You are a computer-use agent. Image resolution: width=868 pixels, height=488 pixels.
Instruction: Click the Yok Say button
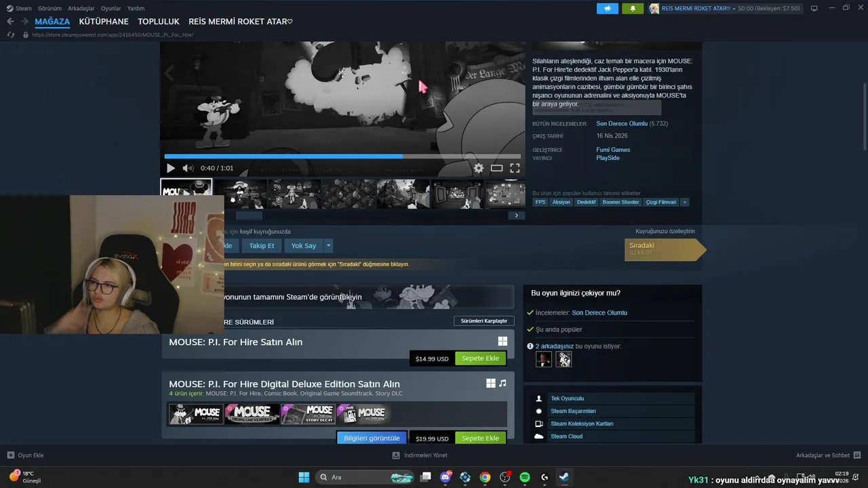pos(304,246)
